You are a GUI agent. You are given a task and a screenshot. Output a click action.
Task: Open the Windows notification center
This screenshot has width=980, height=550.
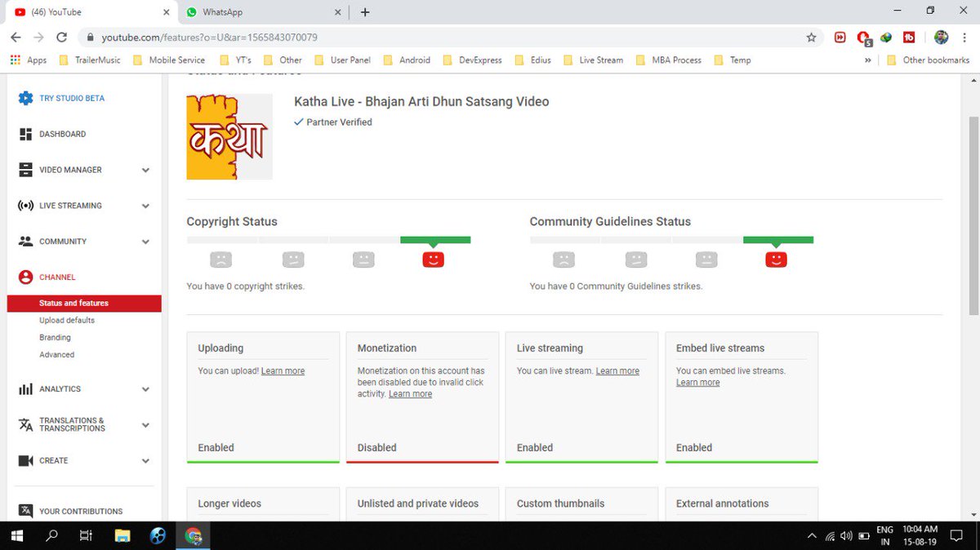click(958, 536)
